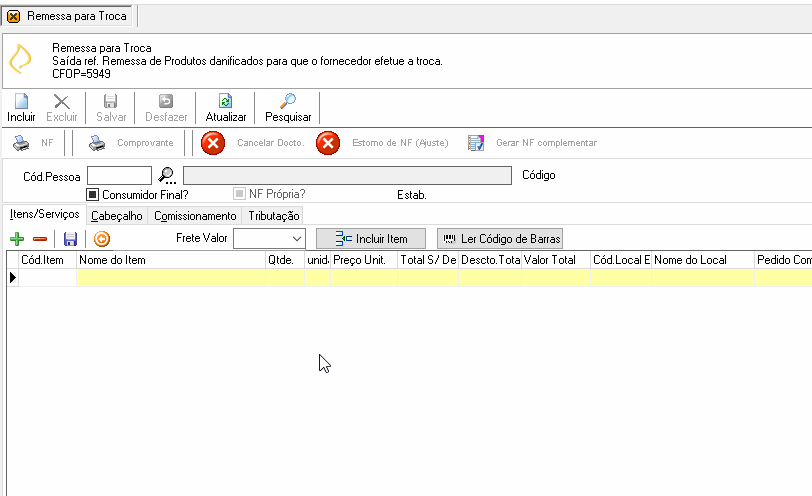Open the Tributação tab

point(273,216)
